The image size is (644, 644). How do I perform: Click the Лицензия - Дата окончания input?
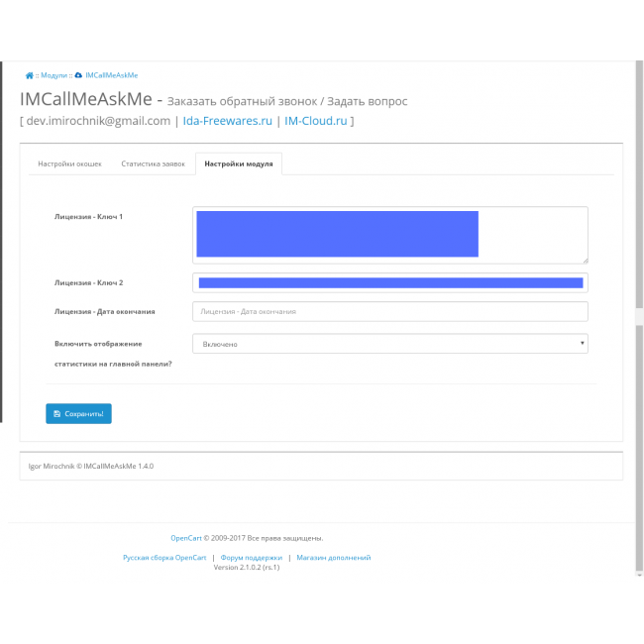coord(389,311)
